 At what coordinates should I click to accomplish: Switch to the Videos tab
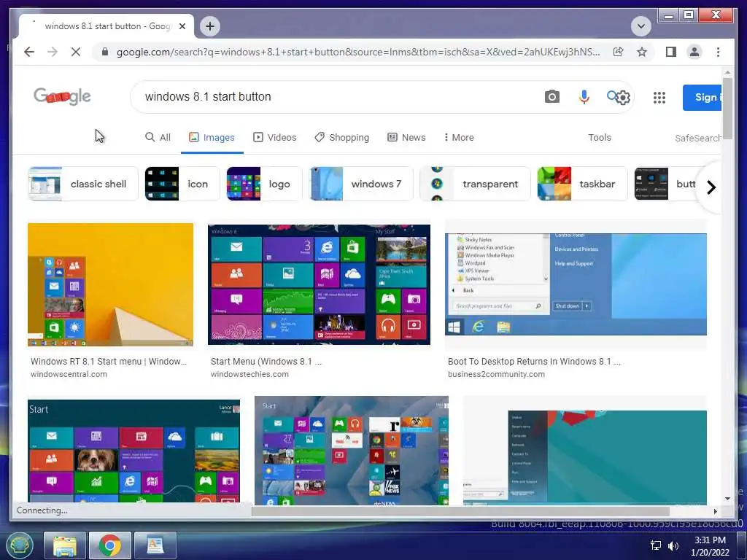tap(275, 137)
